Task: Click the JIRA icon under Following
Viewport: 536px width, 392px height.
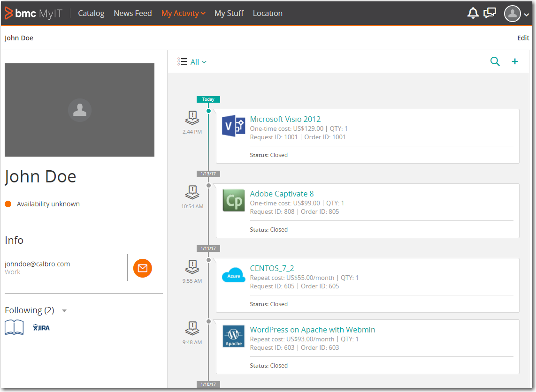Action: pyautogui.click(x=41, y=328)
